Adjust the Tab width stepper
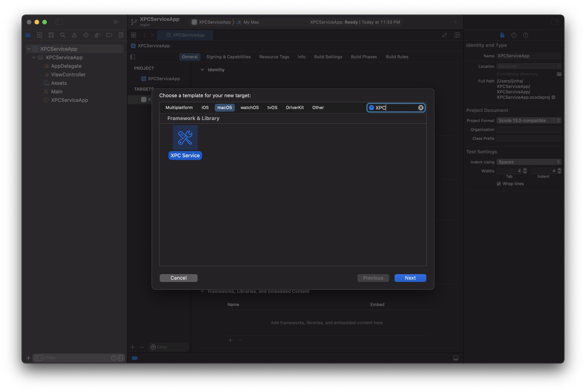 tap(525, 171)
